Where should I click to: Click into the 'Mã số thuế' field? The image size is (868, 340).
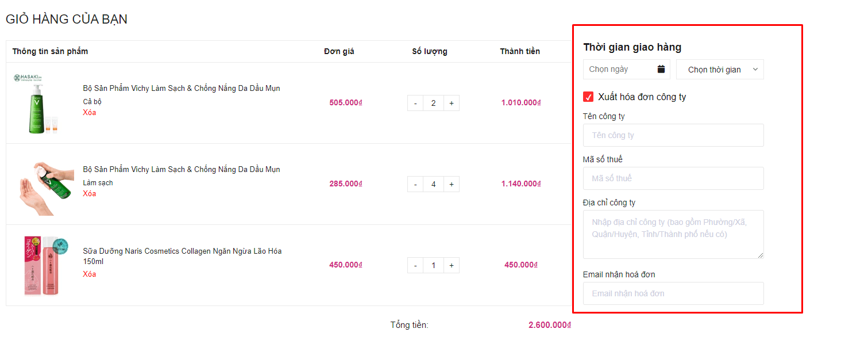click(673, 178)
